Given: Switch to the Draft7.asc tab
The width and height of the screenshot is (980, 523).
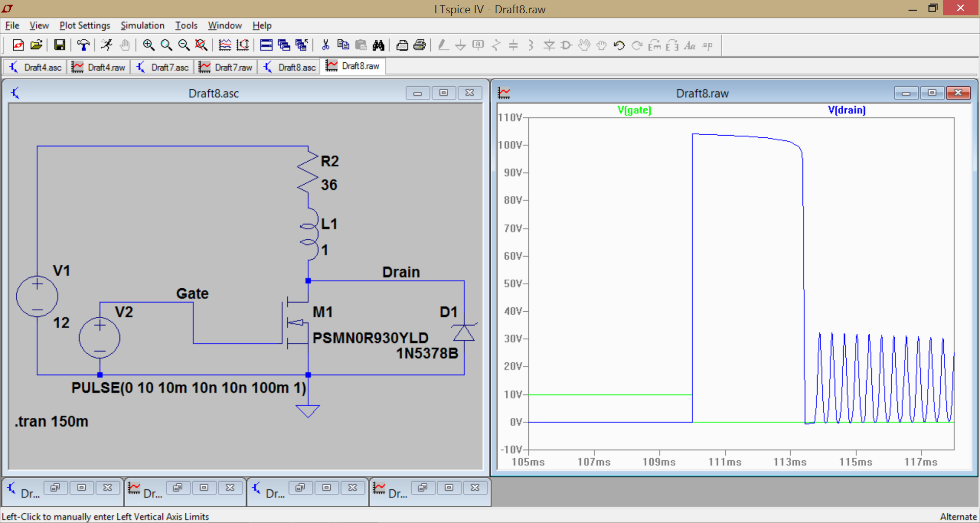Looking at the screenshot, I should (163, 67).
